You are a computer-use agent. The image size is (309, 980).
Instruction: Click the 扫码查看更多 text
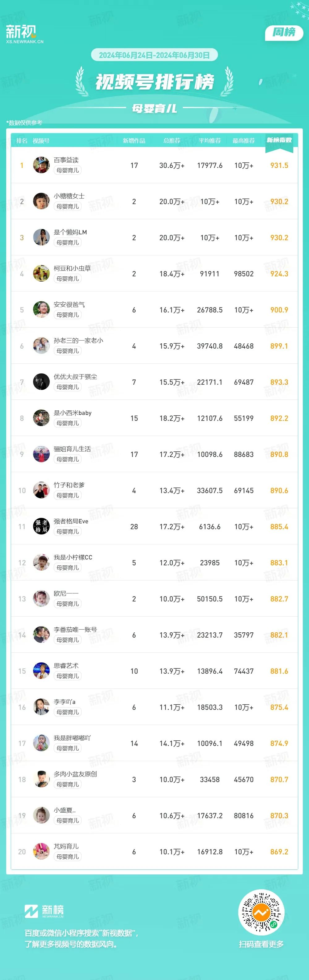261,944
